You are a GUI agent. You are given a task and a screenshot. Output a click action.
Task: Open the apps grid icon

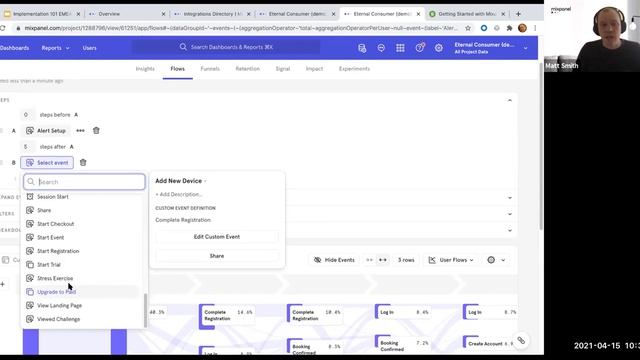pyautogui.click(x=400, y=48)
